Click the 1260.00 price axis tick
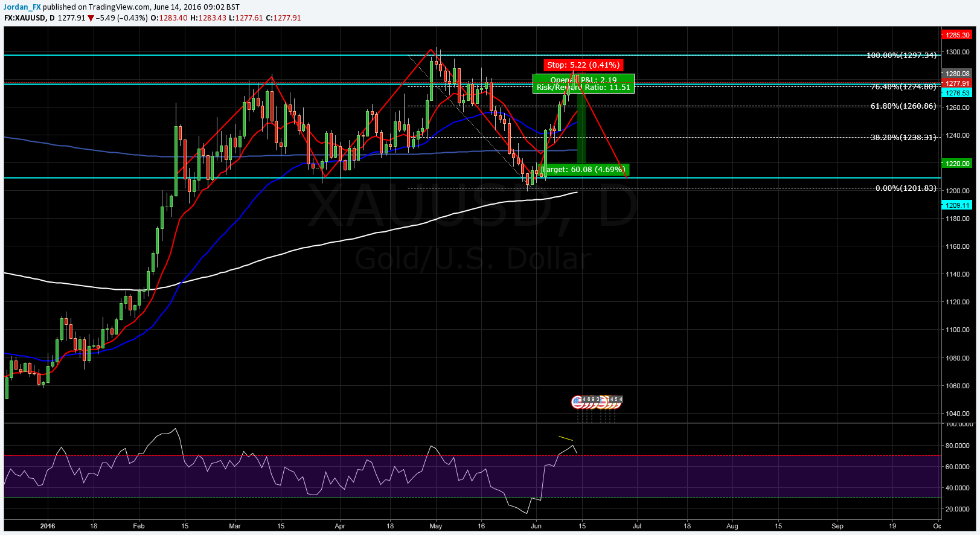Screen dimensions: 980x535 pos(958,107)
